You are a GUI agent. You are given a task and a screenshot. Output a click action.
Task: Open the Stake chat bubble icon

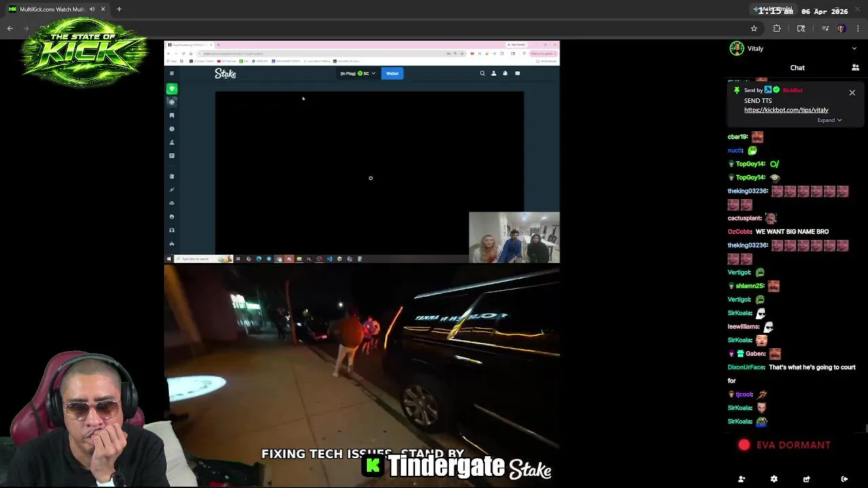(517, 73)
